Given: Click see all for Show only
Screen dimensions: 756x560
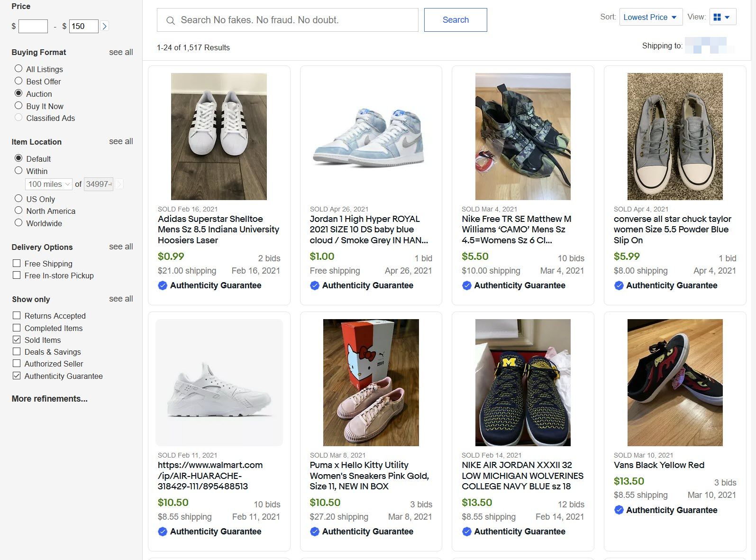Looking at the screenshot, I should (121, 299).
